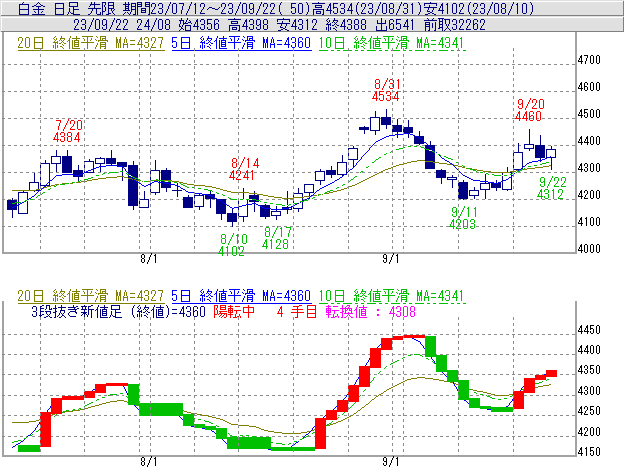Click the 4000 price axis label in upper chart
This screenshot has width=624, height=475.
tap(589, 249)
